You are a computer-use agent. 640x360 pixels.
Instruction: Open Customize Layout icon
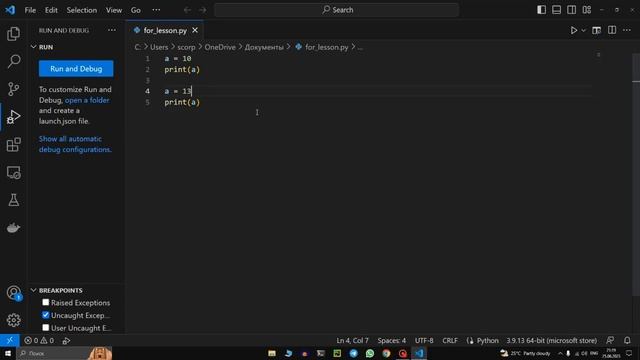tap(587, 10)
